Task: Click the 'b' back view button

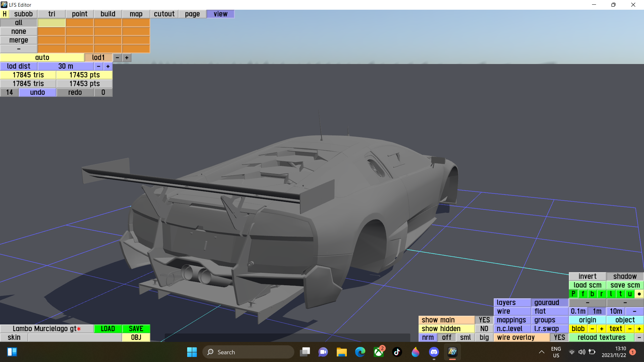Action: [592, 294]
